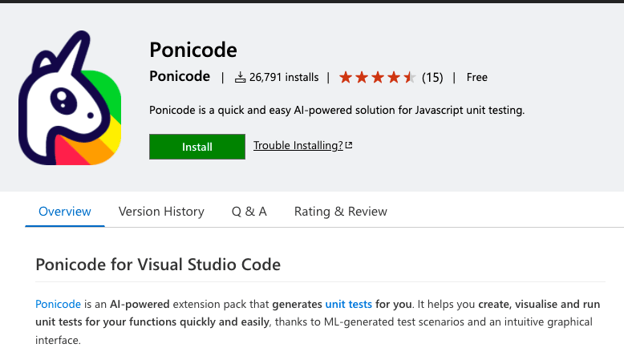Click the external link icon beside Trouble Installing
624x364 pixels.
point(349,145)
